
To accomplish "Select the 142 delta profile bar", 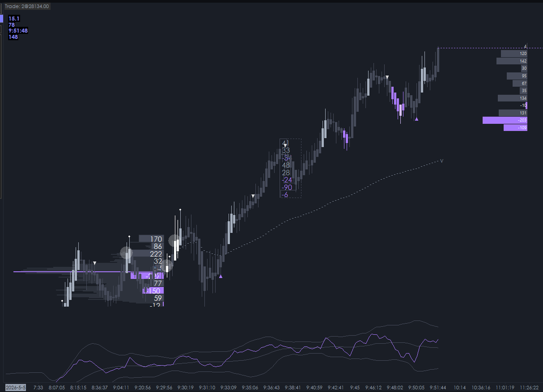I will click(512, 61).
